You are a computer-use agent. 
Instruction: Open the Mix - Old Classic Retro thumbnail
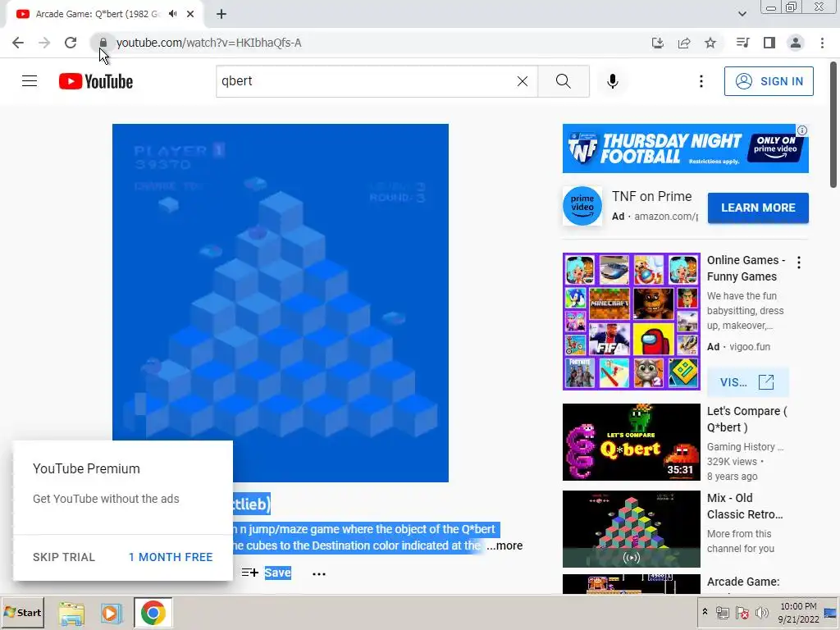631,529
